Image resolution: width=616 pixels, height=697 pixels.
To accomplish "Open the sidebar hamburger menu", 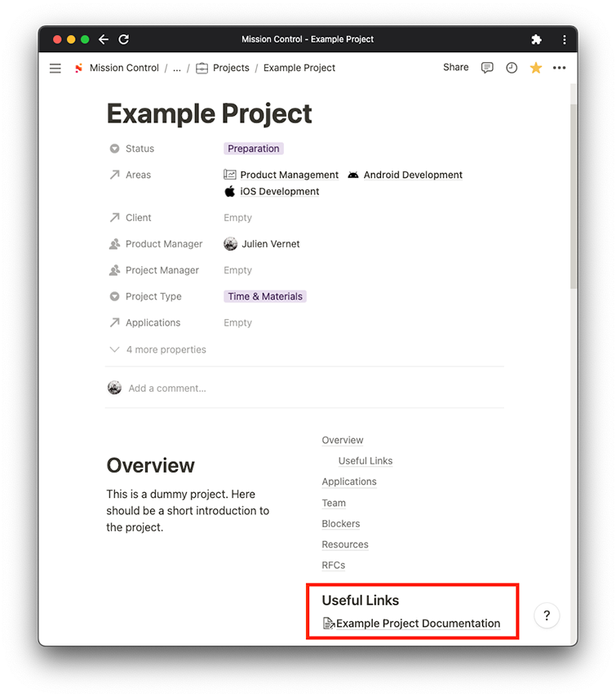I will 55,69.
